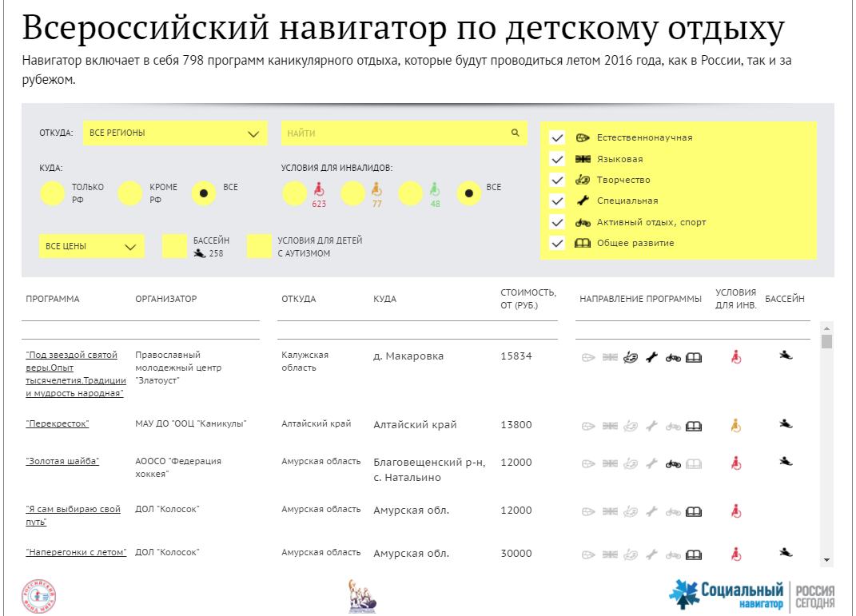Viewport: 856px width, 616px height.
Task: Click the table scrollbar down arrow
Action: pyautogui.click(x=826, y=560)
